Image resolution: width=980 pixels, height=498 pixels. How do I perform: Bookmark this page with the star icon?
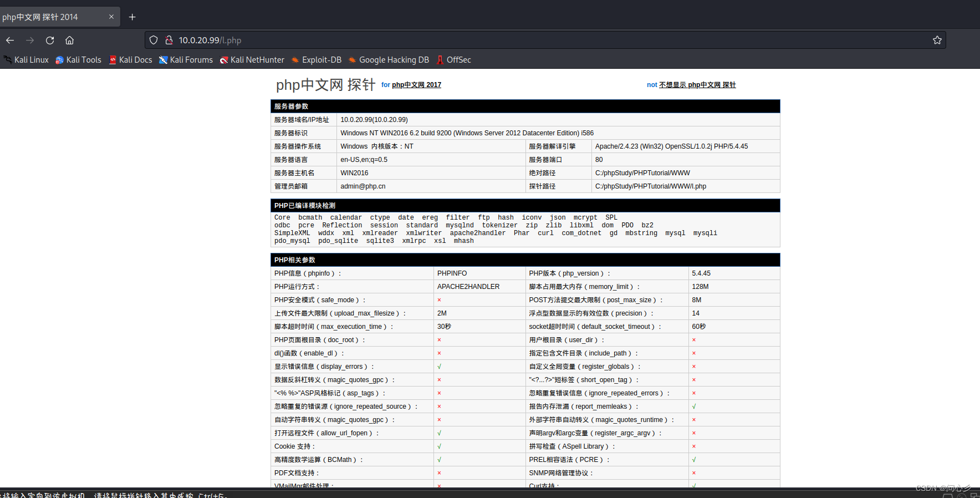937,40
